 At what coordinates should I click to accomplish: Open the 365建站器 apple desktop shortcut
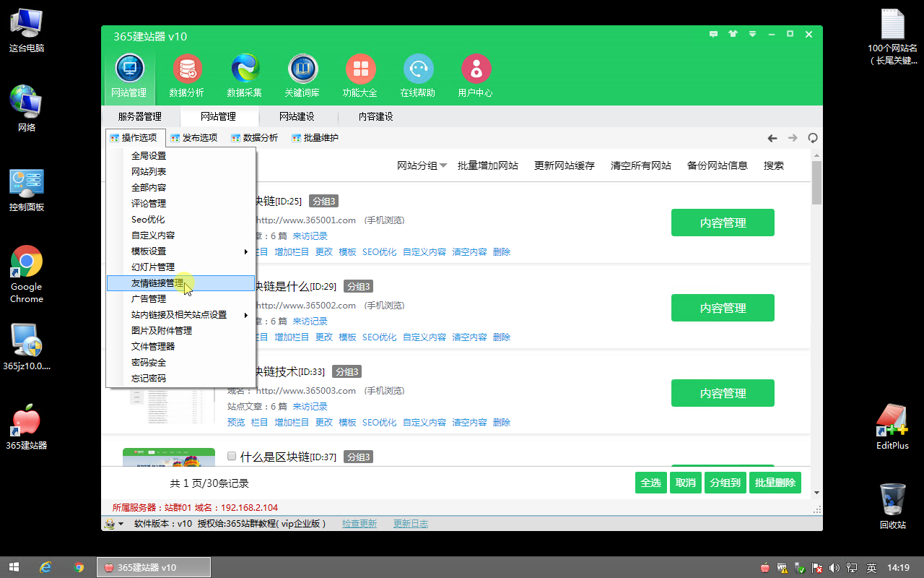pyautogui.click(x=27, y=428)
